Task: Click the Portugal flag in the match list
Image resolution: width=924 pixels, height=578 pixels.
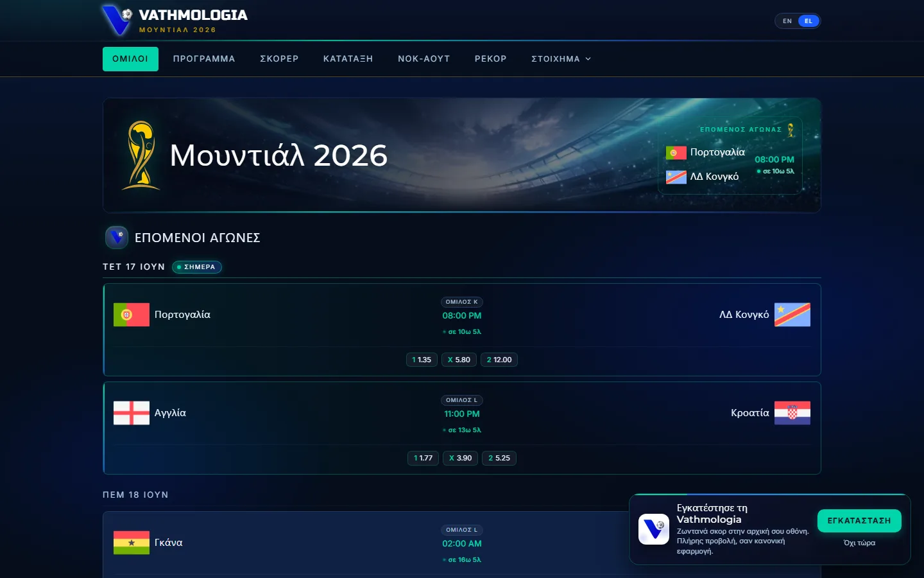Action: tap(132, 315)
